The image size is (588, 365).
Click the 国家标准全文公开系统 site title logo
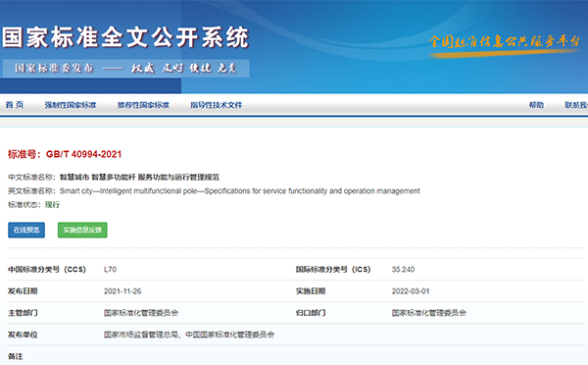coord(125,37)
